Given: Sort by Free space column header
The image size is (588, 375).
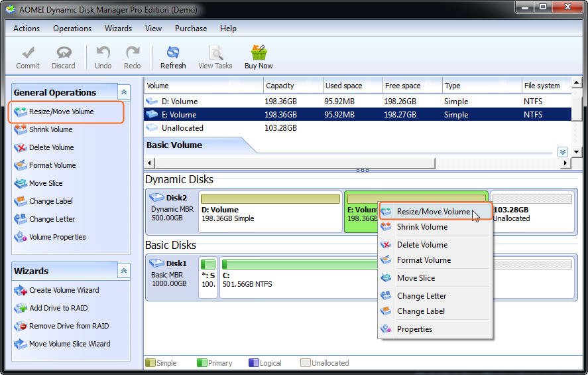Looking at the screenshot, I should pos(412,86).
